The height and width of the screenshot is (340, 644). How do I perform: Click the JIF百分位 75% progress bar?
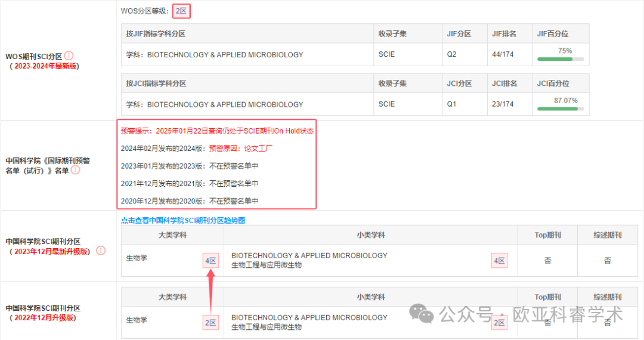(560, 59)
